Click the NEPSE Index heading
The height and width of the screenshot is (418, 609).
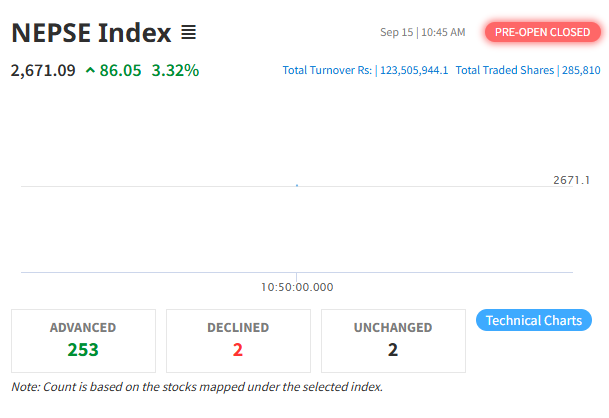pyautogui.click(x=91, y=33)
